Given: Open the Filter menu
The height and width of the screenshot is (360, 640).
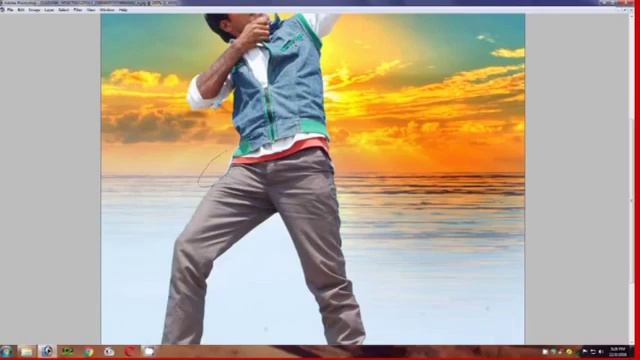Looking at the screenshot, I should (x=78, y=10).
